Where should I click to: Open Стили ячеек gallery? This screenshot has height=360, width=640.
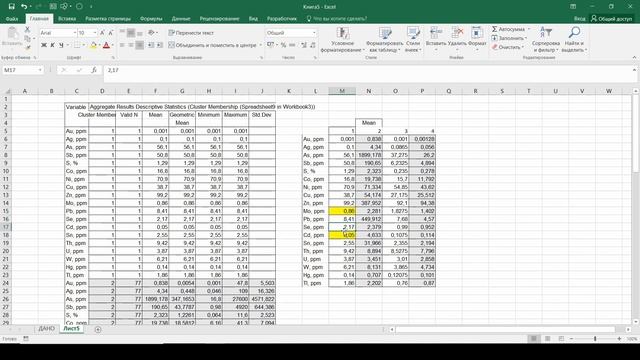412,40
